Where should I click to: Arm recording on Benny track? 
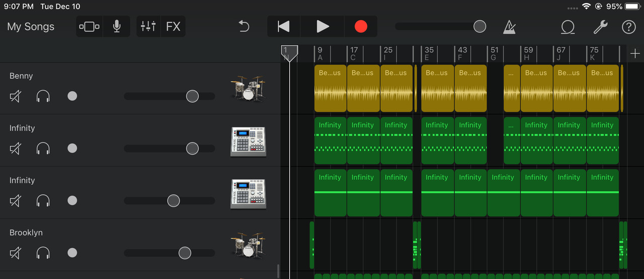(72, 96)
